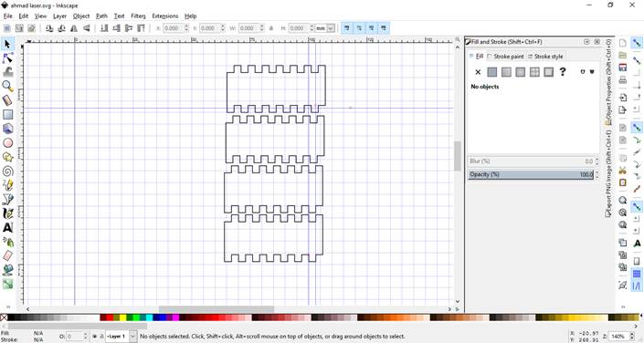This screenshot has height=343, width=644.
Task: Toggle scale rounded corners affect button
Action: pyautogui.click(x=359, y=28)
